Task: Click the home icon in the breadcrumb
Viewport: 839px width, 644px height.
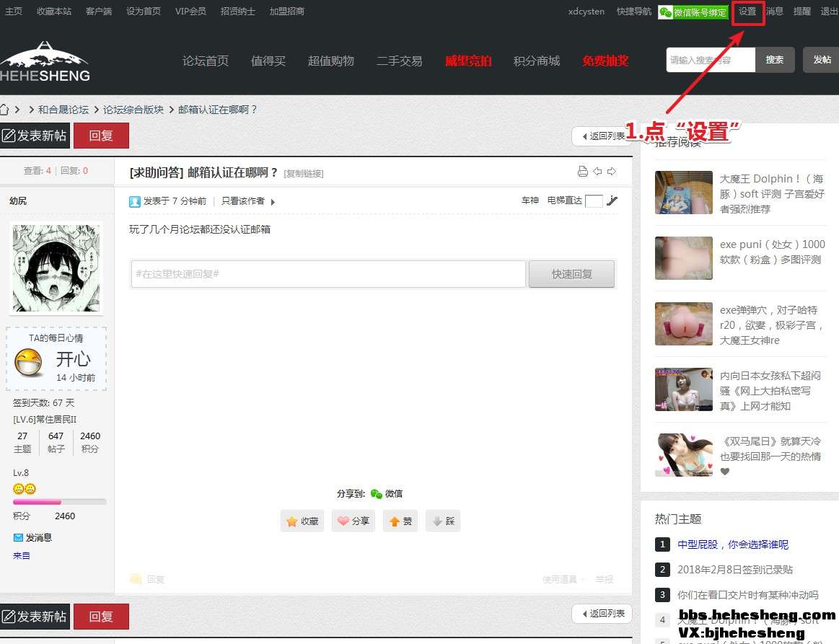Action: [4, 110]
